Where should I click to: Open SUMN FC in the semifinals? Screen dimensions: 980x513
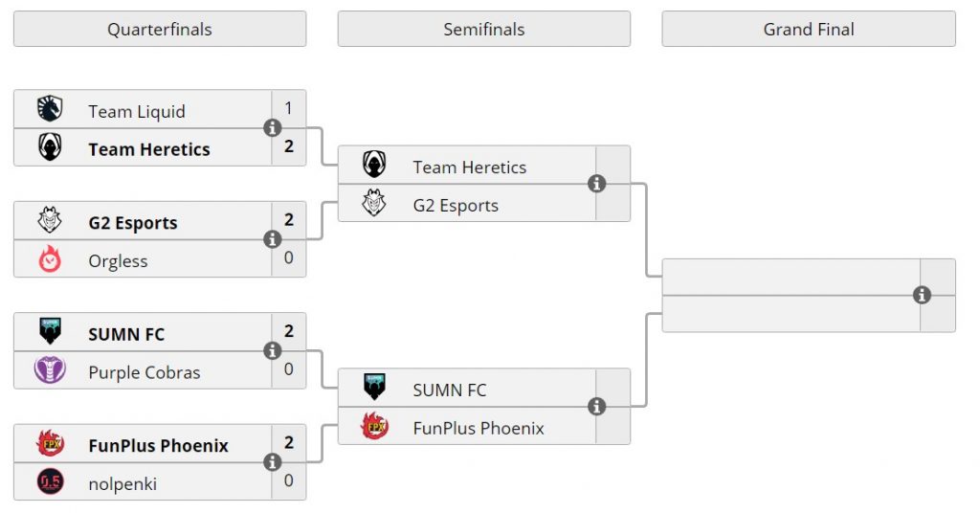click(467, 388)
